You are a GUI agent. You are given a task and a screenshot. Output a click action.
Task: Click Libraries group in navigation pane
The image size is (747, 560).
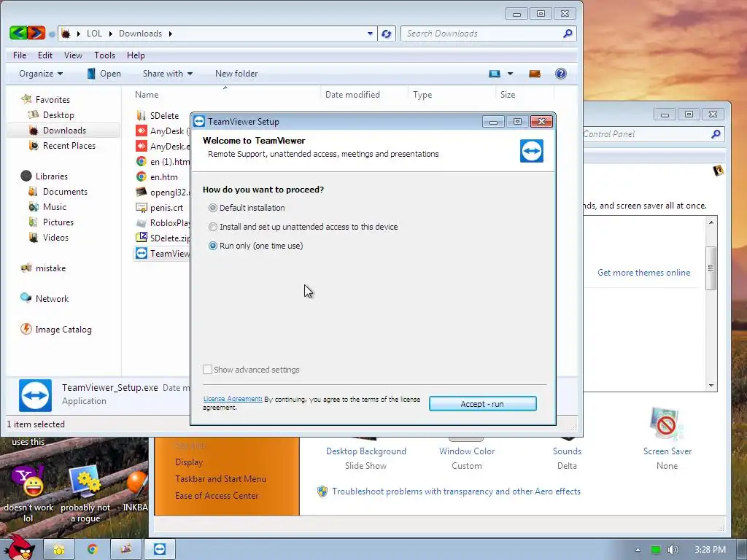(52, 176)
